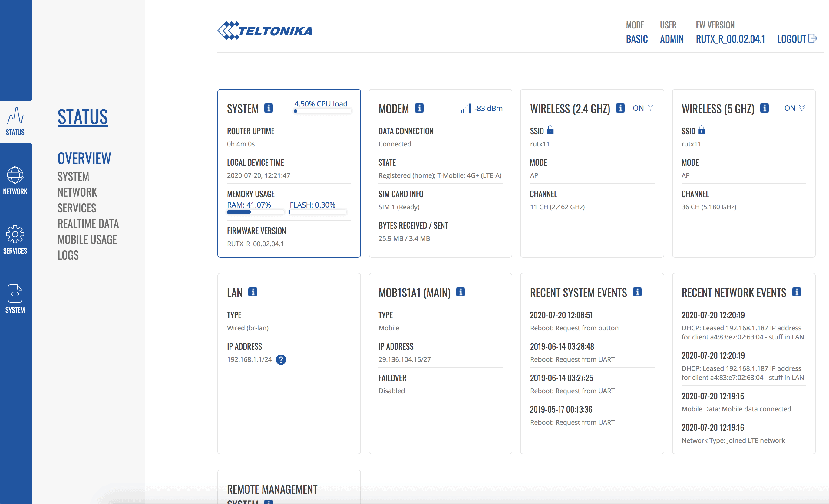
Task: Click system event dated 2019-05-17 00:13:36
Action: [561, 409]
